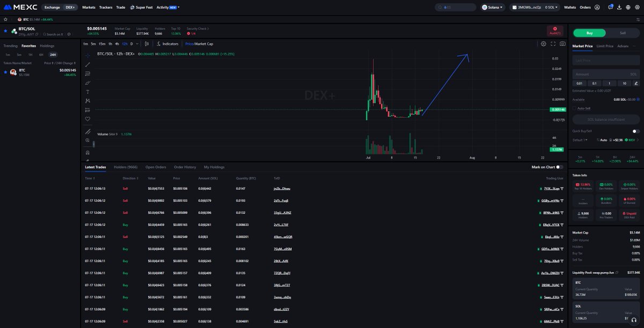Open candlestick chart type selector
The height and width of the screenshot is (328, 644).
coord(147,44)
